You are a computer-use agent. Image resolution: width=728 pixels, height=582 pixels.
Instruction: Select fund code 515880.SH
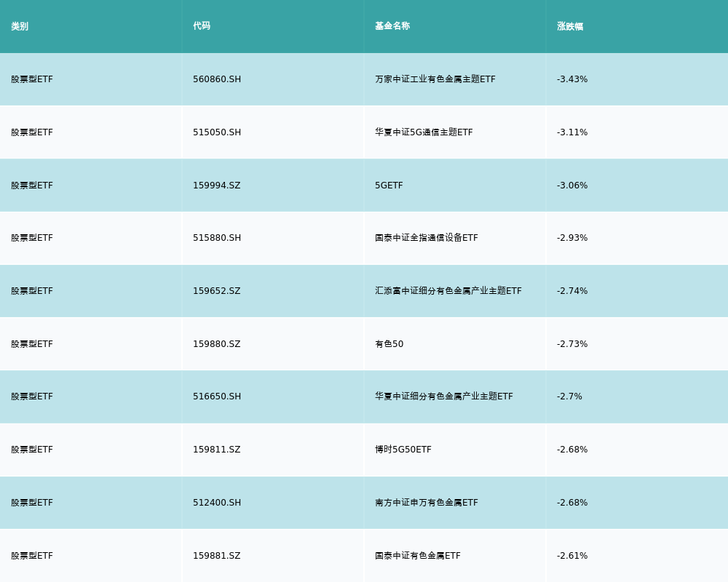[217, 238]
